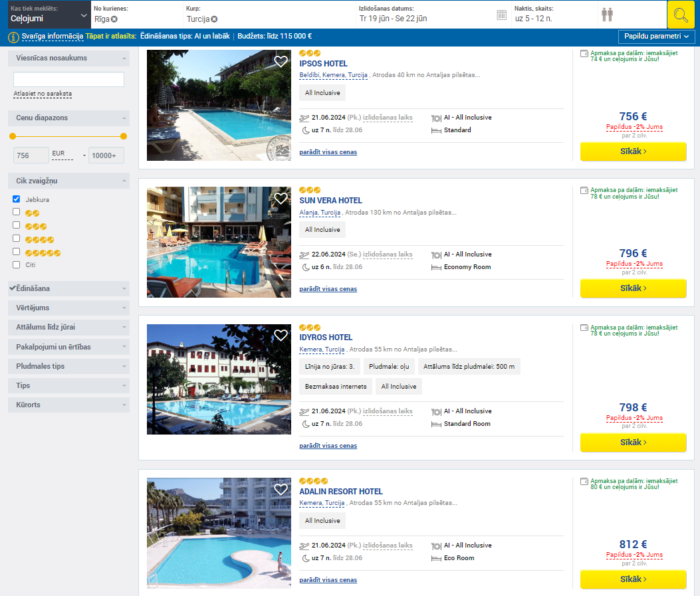Viewport: 700px width, 596px height.
Task: Remove Rīga departure city with x icon
Action: pos(114,19)
